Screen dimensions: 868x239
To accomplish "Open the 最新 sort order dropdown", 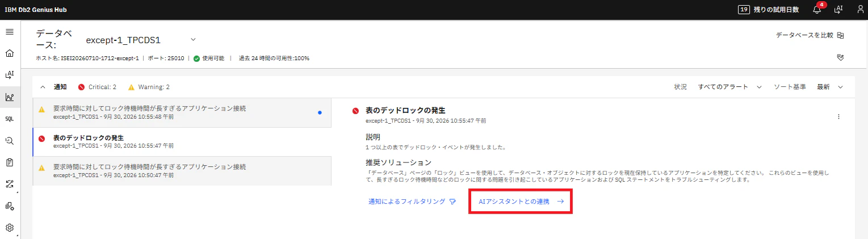I will [x=830, y=87].
